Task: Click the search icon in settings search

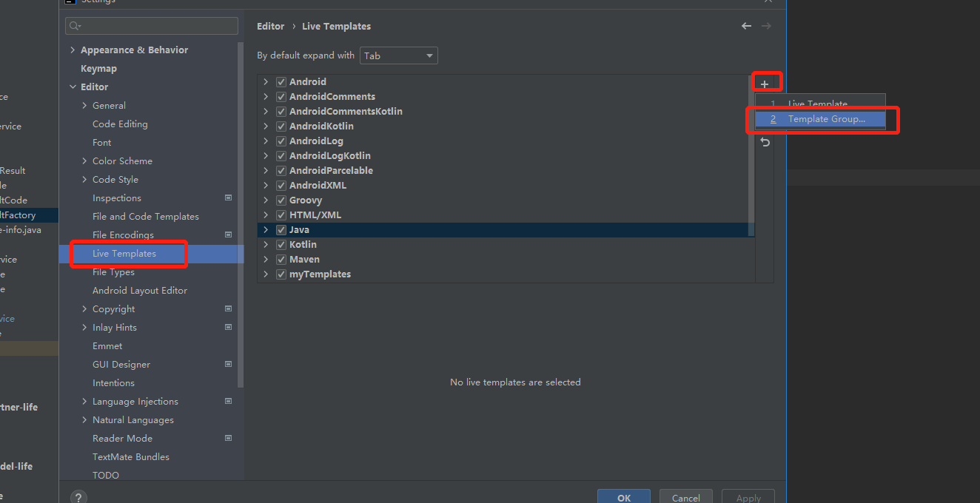Action: tap(75, 26)
